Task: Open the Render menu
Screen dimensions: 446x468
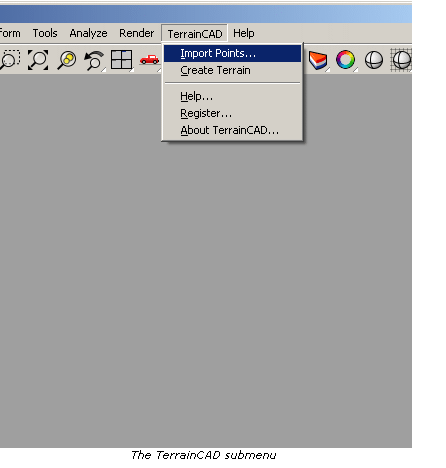Action: (x=137, y=33)
